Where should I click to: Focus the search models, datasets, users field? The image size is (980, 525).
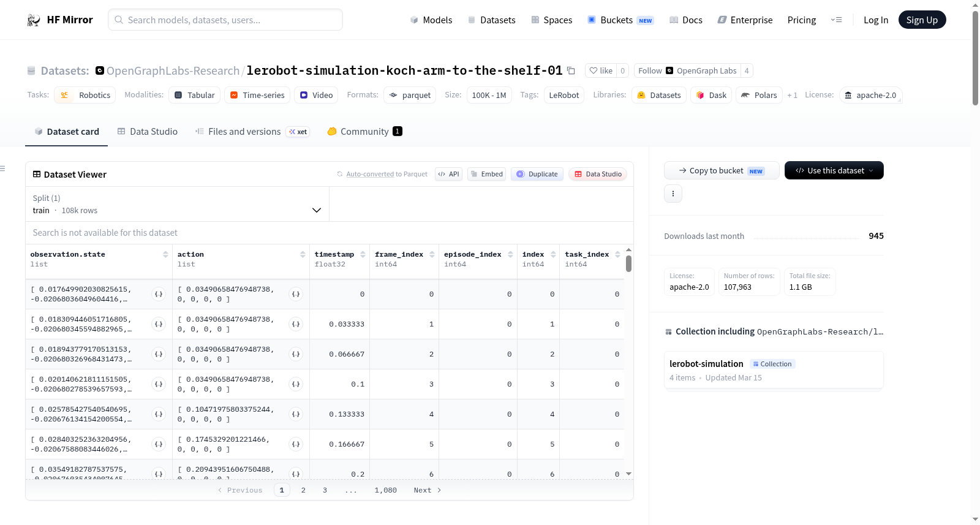coord(225,20)
